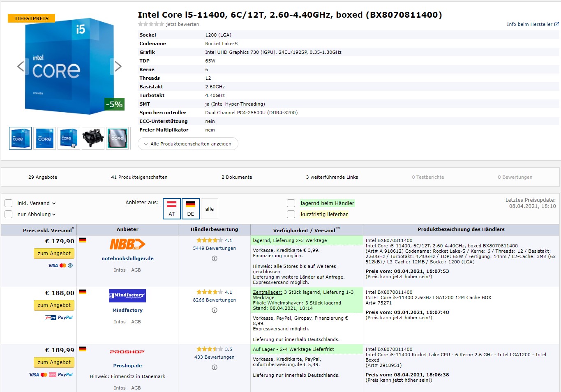Open AGB link for Mindfactory
This screenshot has width=561, height=392.
pos(136,322)
